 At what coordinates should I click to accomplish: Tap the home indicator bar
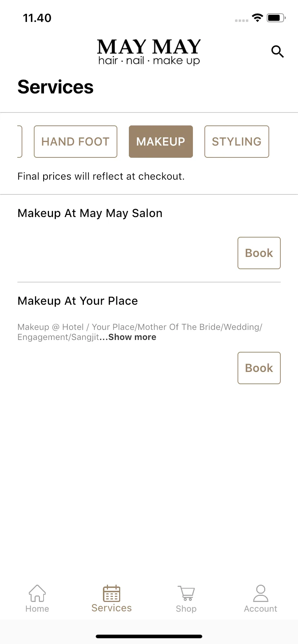click(149, 636)
